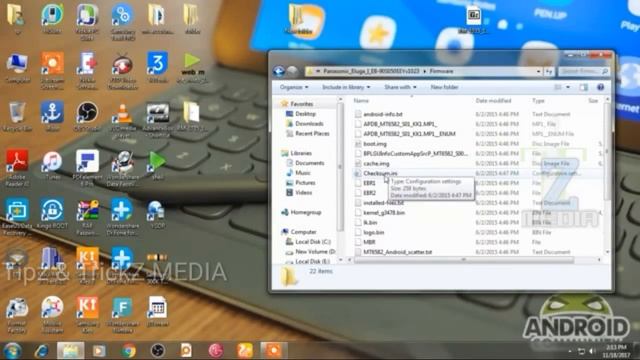
Task: Select the cache.img file
Action: click(x=376, y=163)
